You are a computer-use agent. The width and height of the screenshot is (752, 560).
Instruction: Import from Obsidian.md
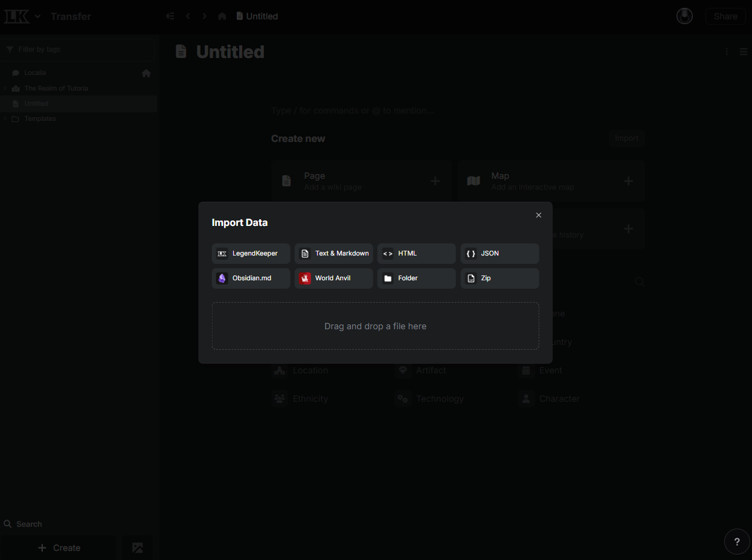250,278
